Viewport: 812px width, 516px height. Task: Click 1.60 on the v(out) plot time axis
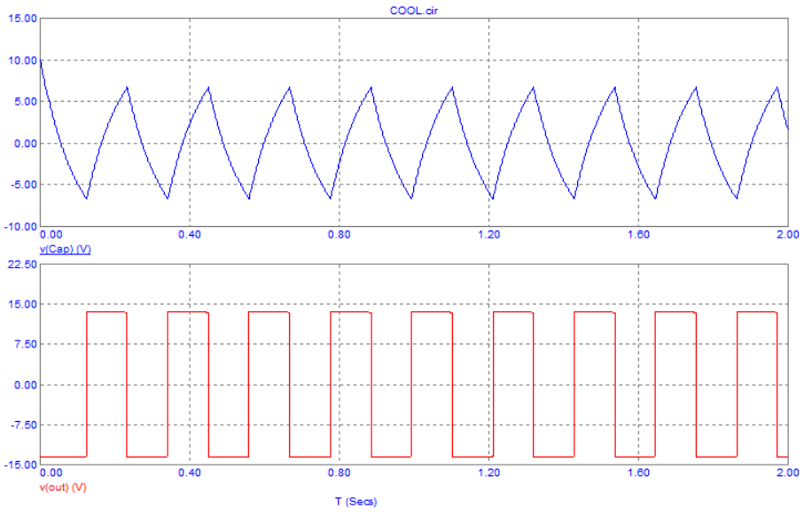pos(638,473)
